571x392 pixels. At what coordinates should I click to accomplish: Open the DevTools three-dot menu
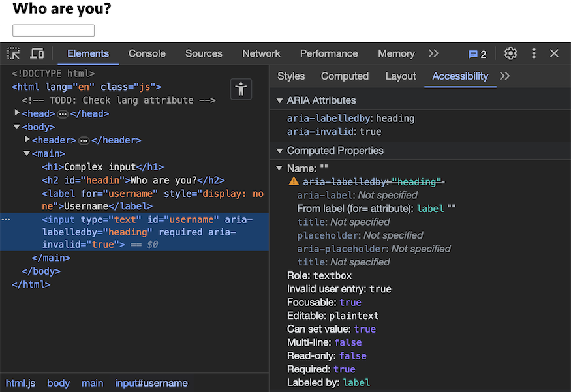pos(534,53)
